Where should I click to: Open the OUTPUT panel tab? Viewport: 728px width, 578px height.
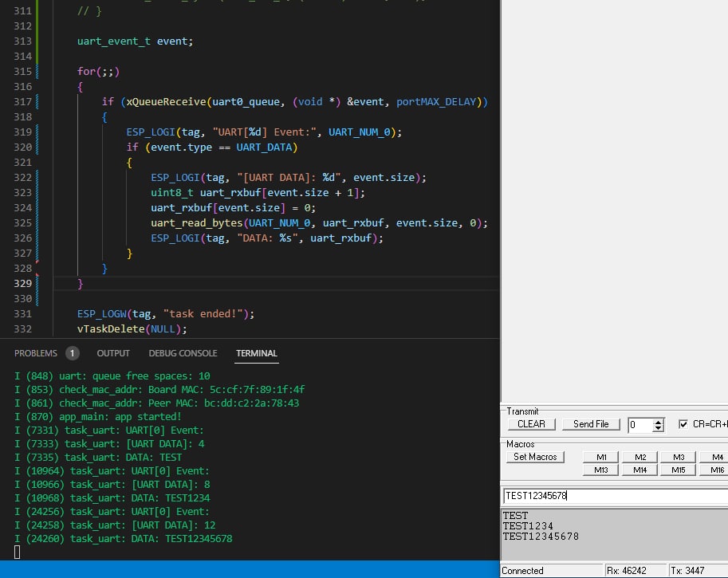(113, 353)
